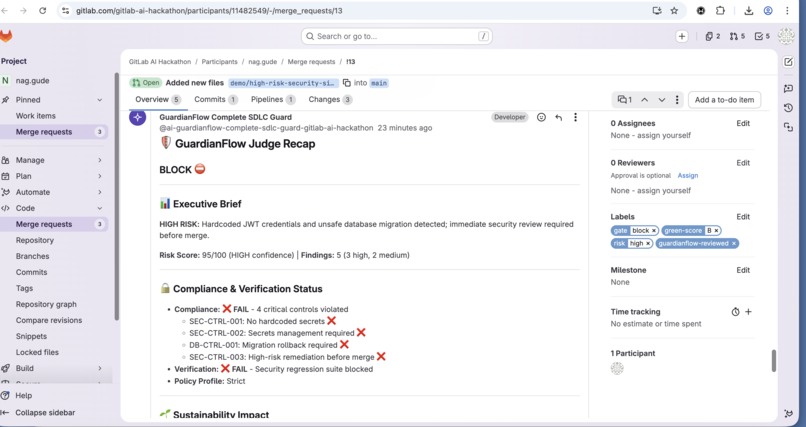Open the main target branch link
This screenshot has width=806, height=427.
click(379, 83)
